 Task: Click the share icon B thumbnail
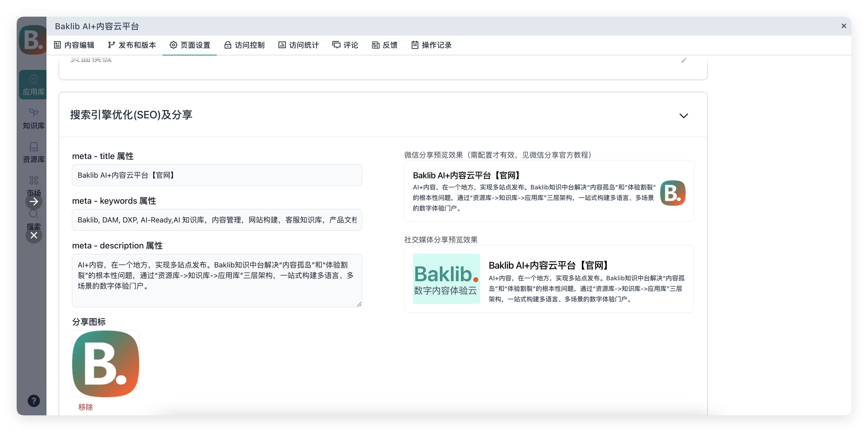pos(106,364)
